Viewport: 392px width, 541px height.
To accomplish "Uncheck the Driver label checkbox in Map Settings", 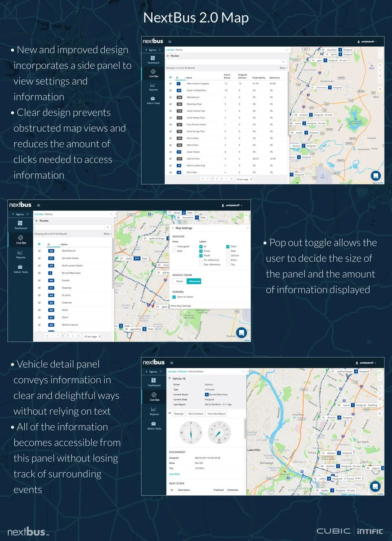I will (x=201, y=251).
